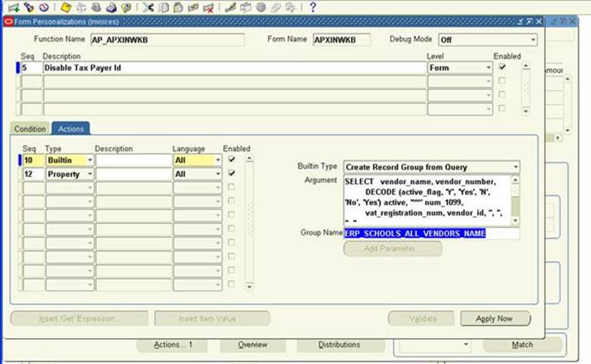The image size is (591, 364).
Task: Click down arrow of actions list scrollbar
Action: 249,287
